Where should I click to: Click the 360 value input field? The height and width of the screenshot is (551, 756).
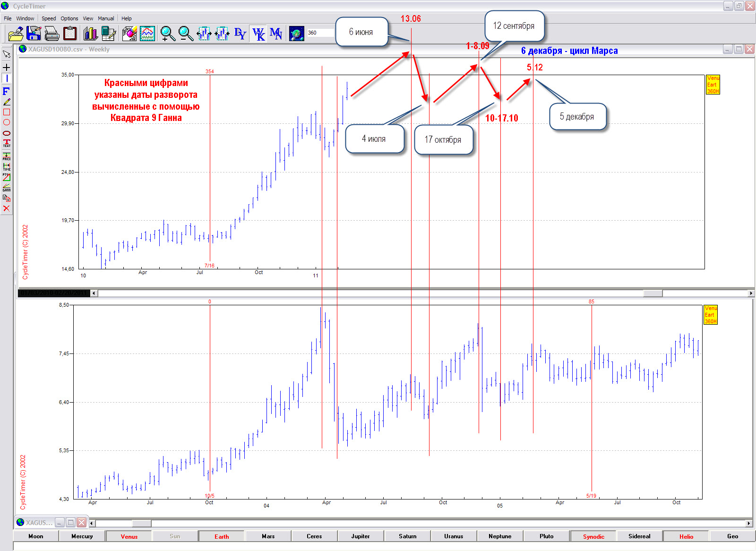[x=319, y=33]
